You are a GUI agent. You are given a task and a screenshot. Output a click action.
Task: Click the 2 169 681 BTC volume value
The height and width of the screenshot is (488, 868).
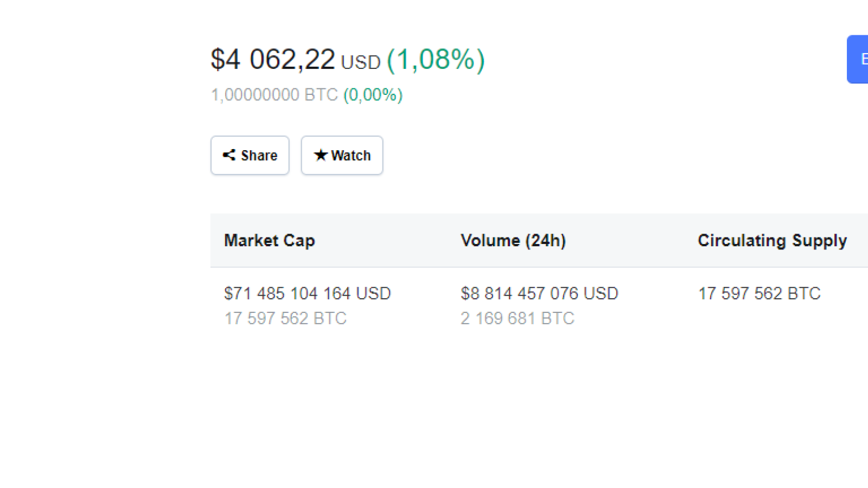click(517, 318)
